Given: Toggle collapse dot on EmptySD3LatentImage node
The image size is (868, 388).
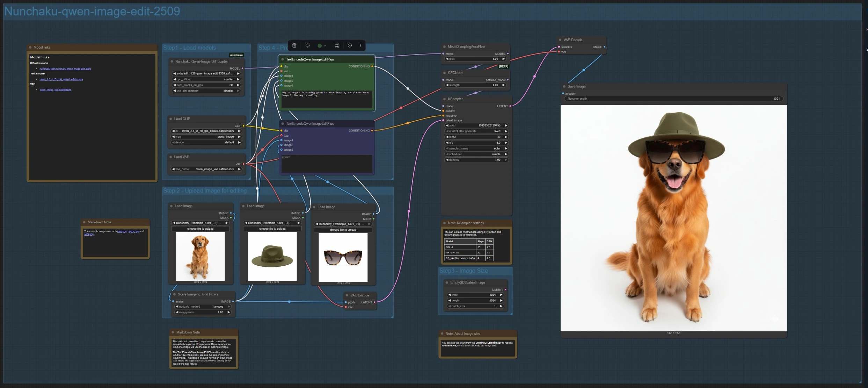Looking at the screenshot, I should coord(447,282).
